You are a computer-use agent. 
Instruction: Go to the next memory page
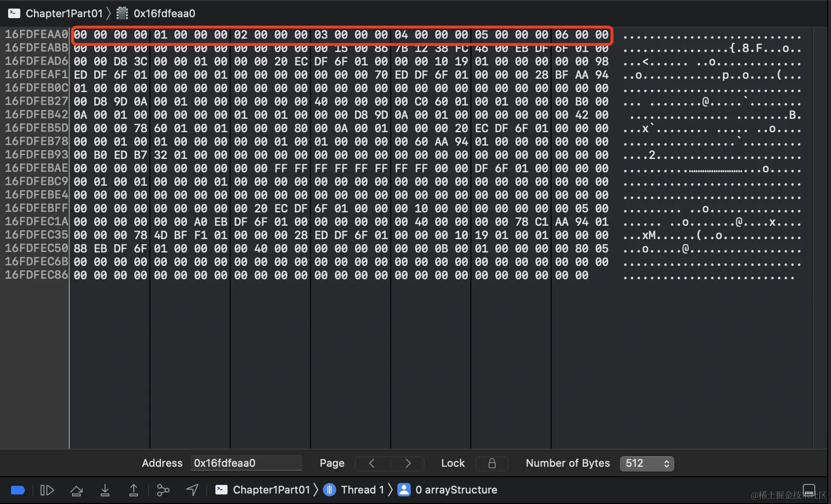pos(408,463)
